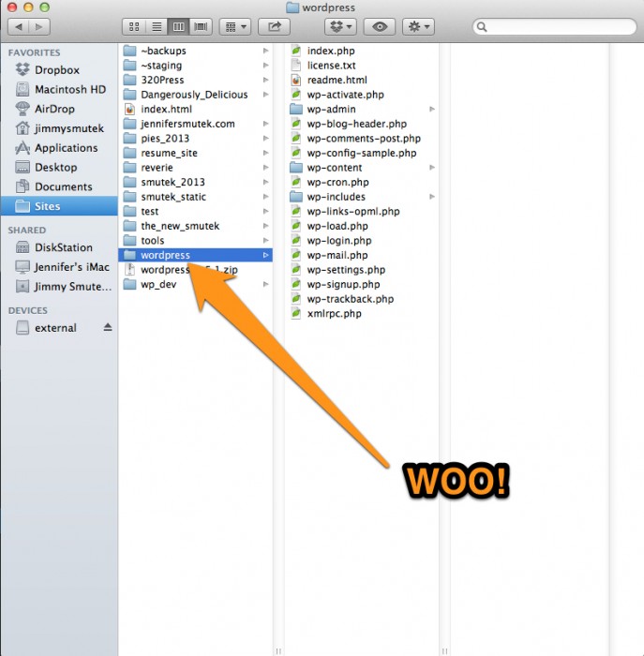Toggle column view mode button
The width and height of the screenshot is (644, 656).
click(x=179, y=27)
